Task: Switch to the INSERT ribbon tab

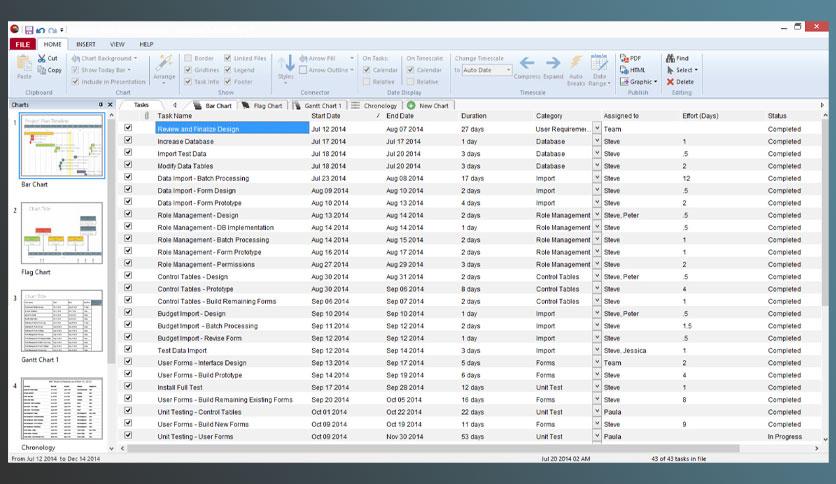Action: (x=85, y=44)
